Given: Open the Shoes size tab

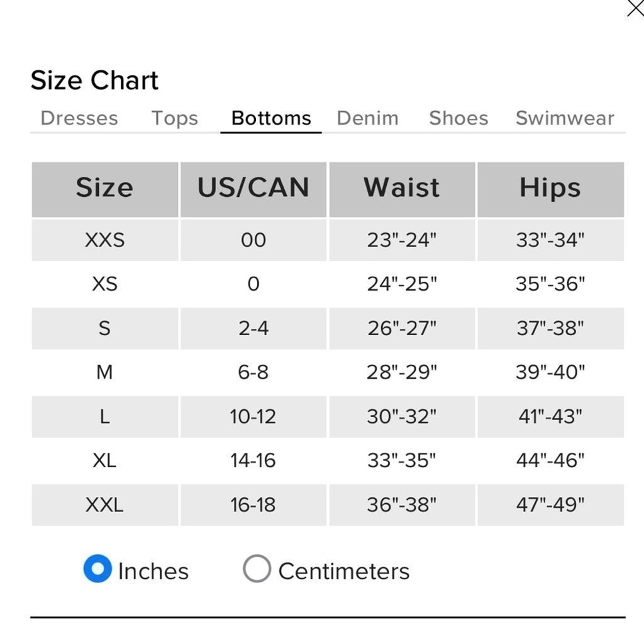Looking at the screenshot, I should click(x=458, y=118).
